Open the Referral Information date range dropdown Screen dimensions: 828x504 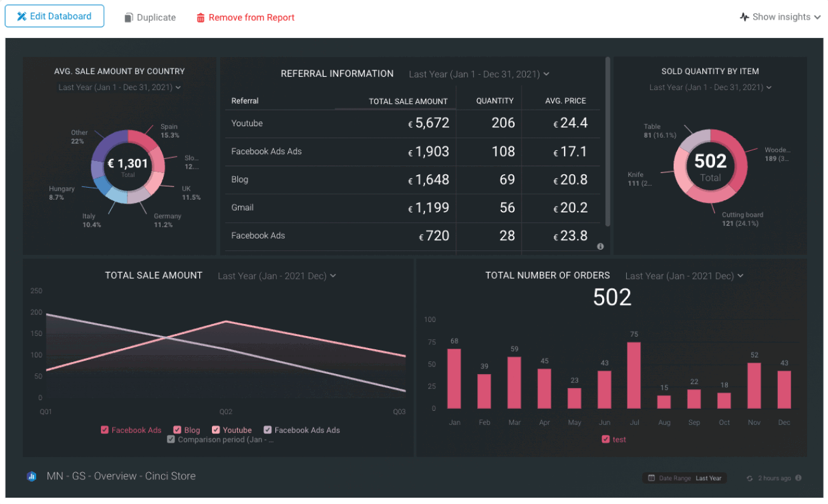(479, 74)
